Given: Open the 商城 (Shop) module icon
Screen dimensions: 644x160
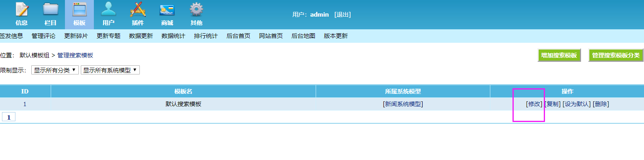Looking at the screenshot, I should pyautogui.click(x=167, y=14).
